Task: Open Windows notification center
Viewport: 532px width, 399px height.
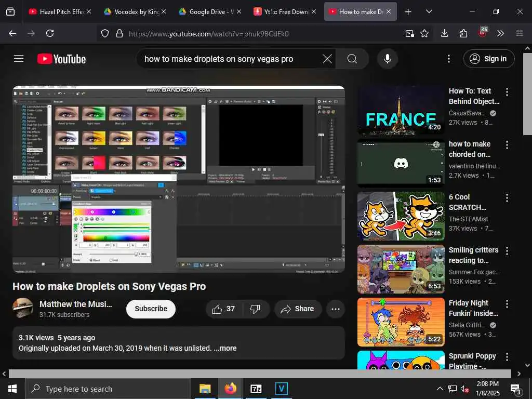Action: click(x=515, y=389)
